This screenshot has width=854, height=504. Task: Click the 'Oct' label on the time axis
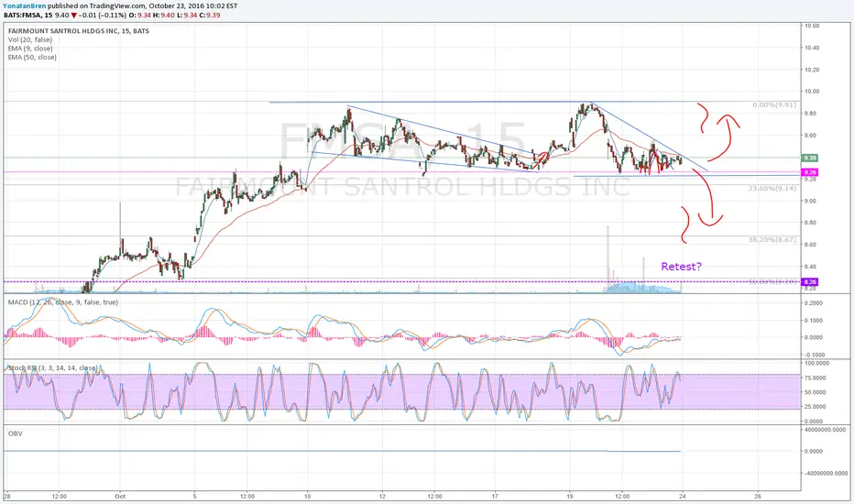120,497
